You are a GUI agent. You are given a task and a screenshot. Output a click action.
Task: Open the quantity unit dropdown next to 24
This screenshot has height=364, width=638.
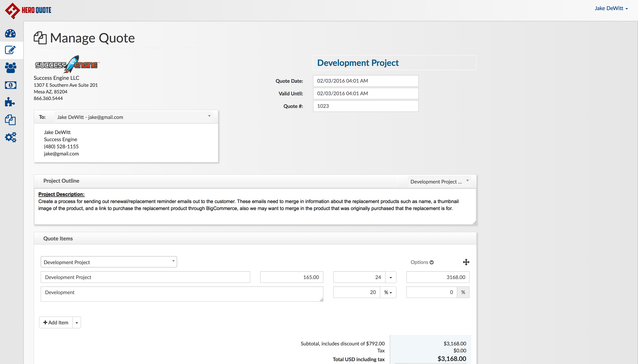tap(390, 277)
